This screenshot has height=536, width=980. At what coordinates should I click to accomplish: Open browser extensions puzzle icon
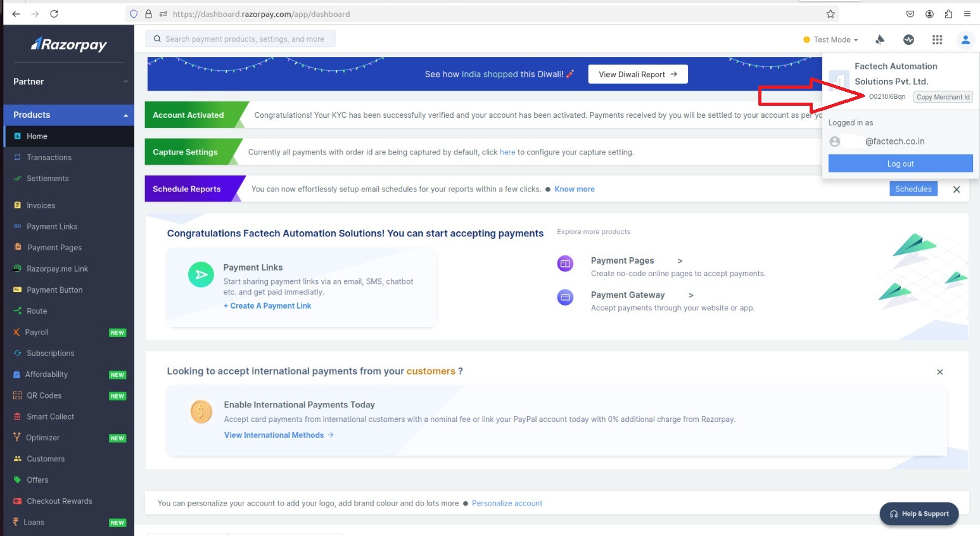[948, 14]
